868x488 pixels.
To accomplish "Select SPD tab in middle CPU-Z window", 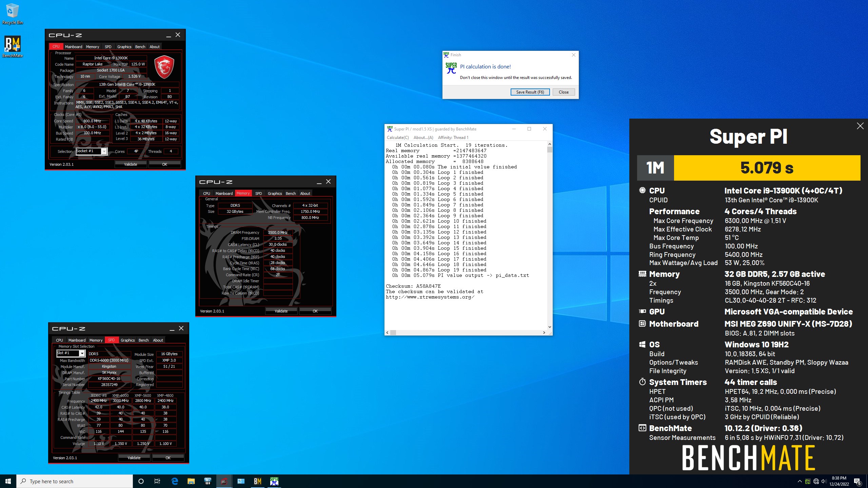I will (x=258, y=194).
